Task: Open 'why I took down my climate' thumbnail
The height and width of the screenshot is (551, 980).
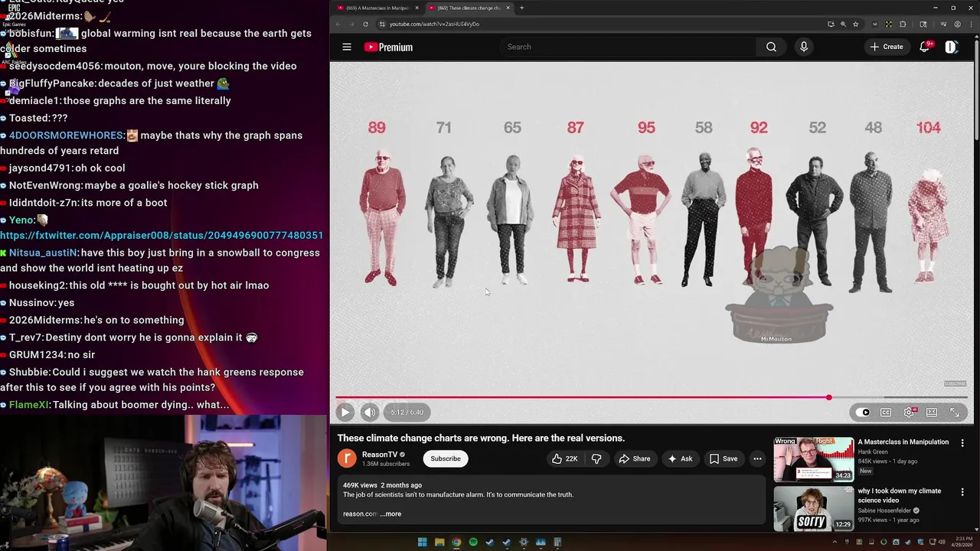Action: [813, 508]
